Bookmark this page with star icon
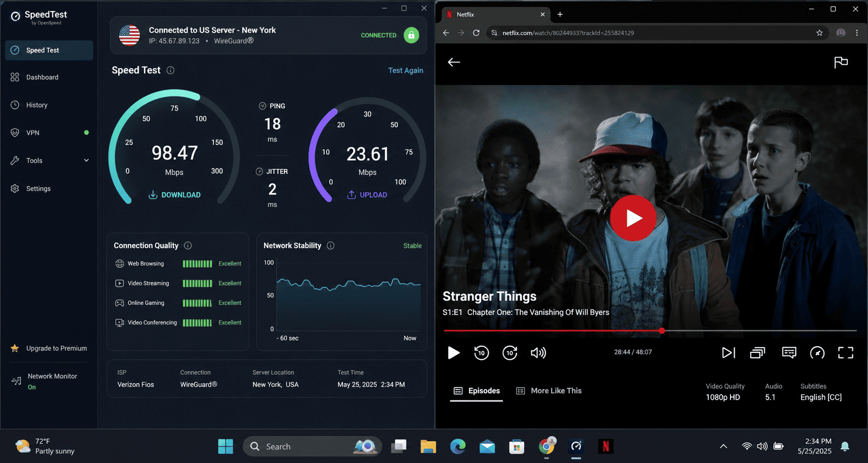868x463 pixels. pos(819,33)
